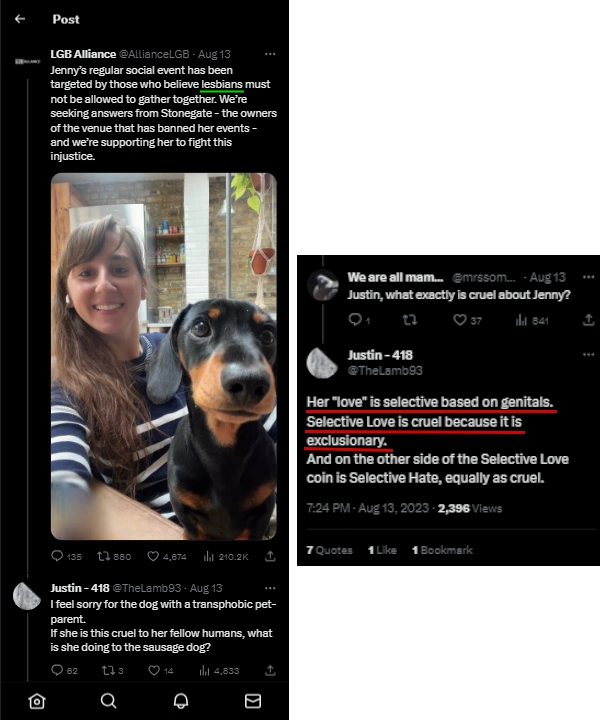Viewport: 600px width, 720px height.
Task: Go back using the arrow beside Post
Action: 20,19
